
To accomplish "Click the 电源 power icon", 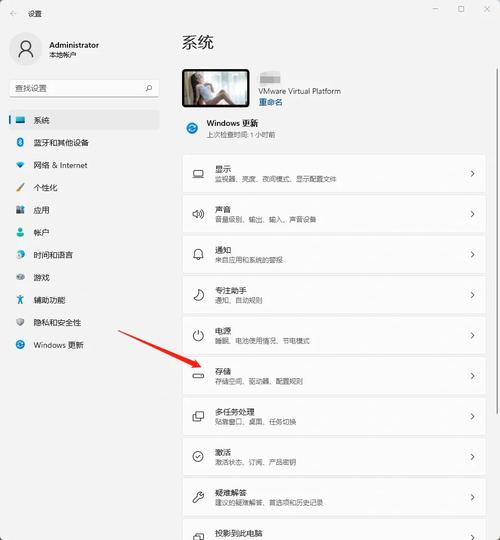I will 198,335.
